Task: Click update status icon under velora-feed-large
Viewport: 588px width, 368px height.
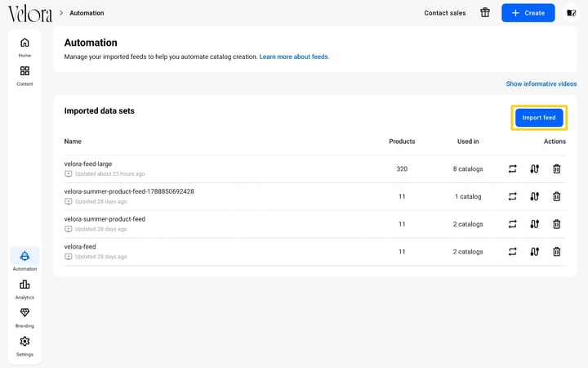Action: [x=69, y=174]
